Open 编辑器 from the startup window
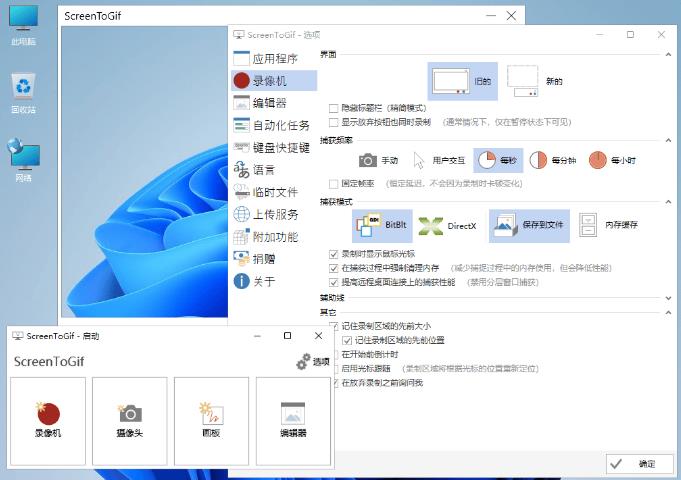The width and height of the screenshot is (681, 480). (x=293, y=421)
